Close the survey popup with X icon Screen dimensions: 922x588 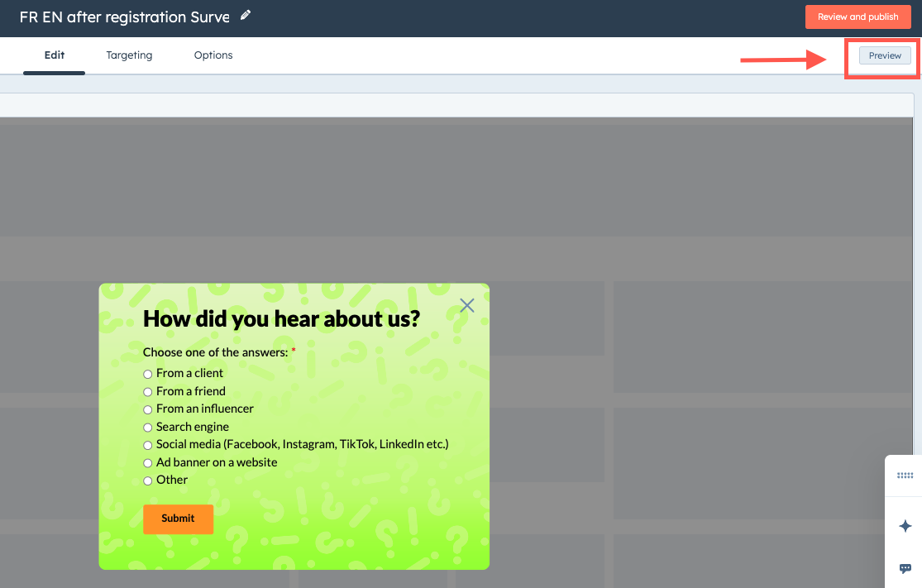467,305
